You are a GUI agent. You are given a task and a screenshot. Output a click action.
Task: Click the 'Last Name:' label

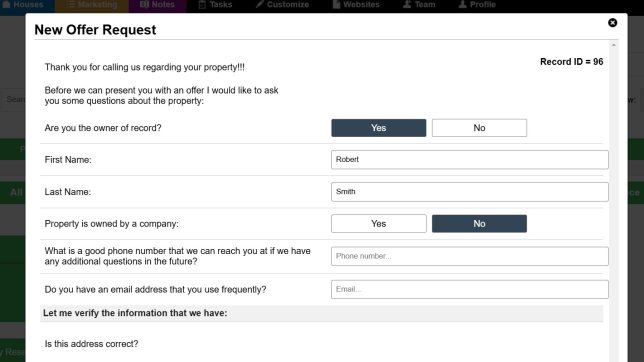pos(68,192)
